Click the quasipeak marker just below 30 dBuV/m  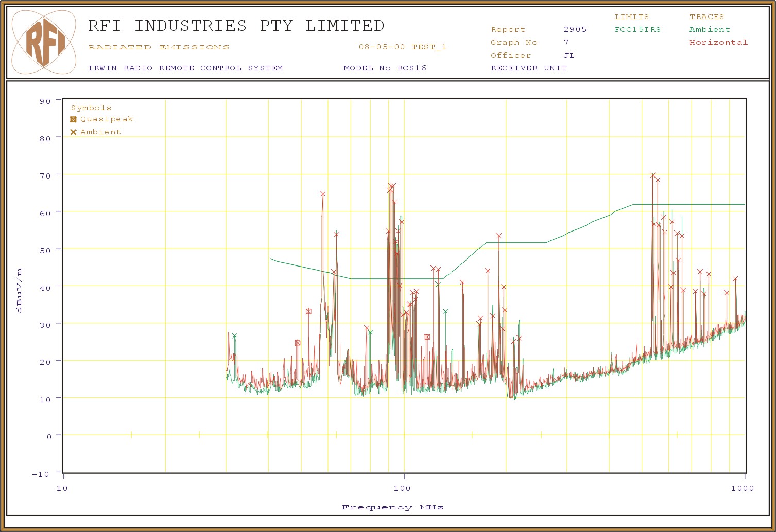tap(427, 337)
